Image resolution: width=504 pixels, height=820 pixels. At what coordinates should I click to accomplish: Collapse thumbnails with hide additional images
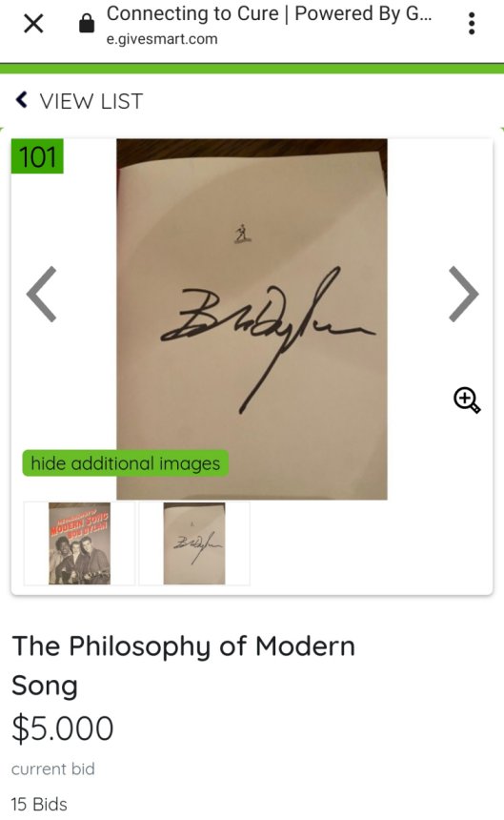pos(126,463)
